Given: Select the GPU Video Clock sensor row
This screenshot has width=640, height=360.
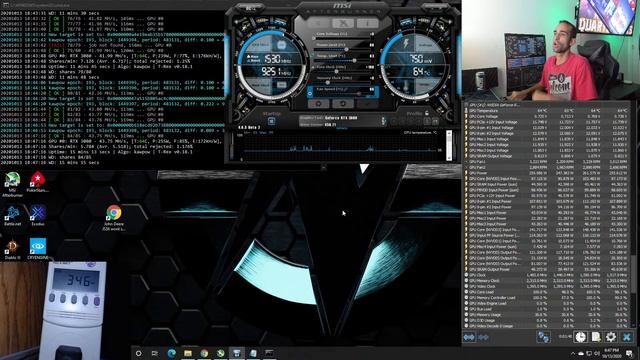Looking at the screenshot, I should point(547,287).
